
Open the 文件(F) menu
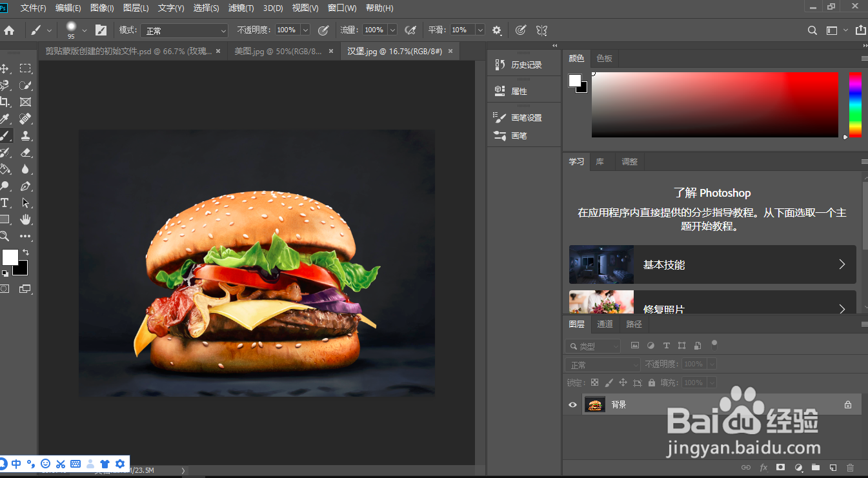(x=33, y=8)
